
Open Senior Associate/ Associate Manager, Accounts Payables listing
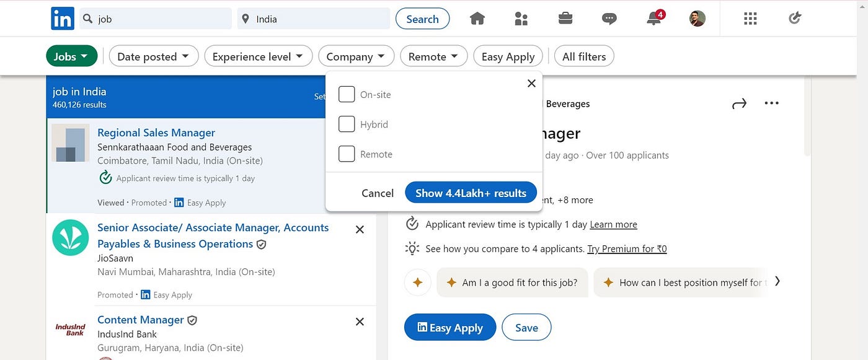213,235
